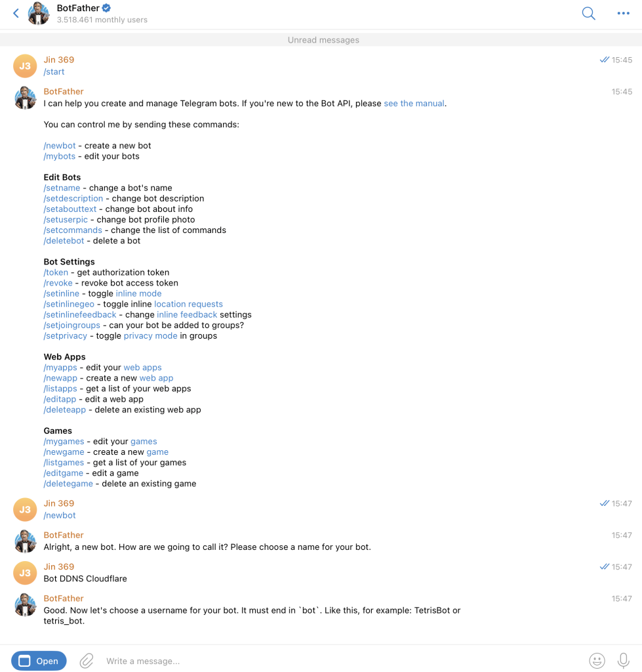
Task: Click the paperclip attach file icon
Action: tap(87, 661)
